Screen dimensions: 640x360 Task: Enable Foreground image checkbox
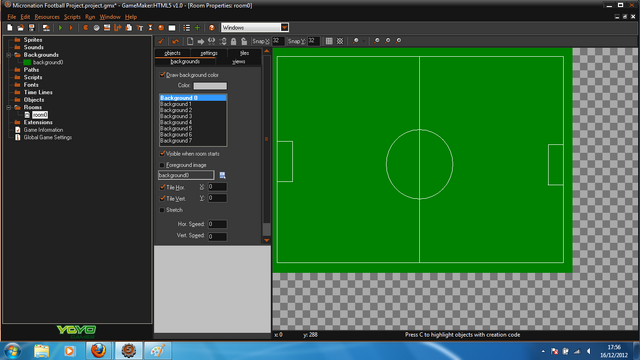tap(162, 165)
